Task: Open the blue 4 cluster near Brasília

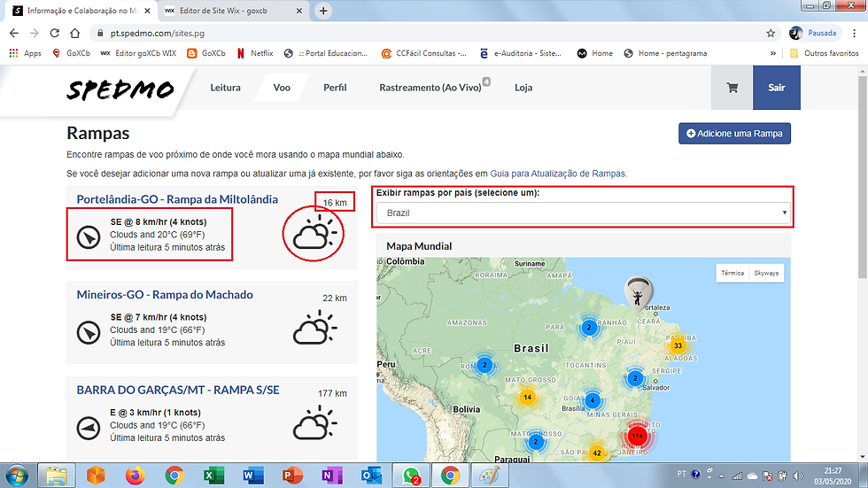Action: [x=593, y=400]
